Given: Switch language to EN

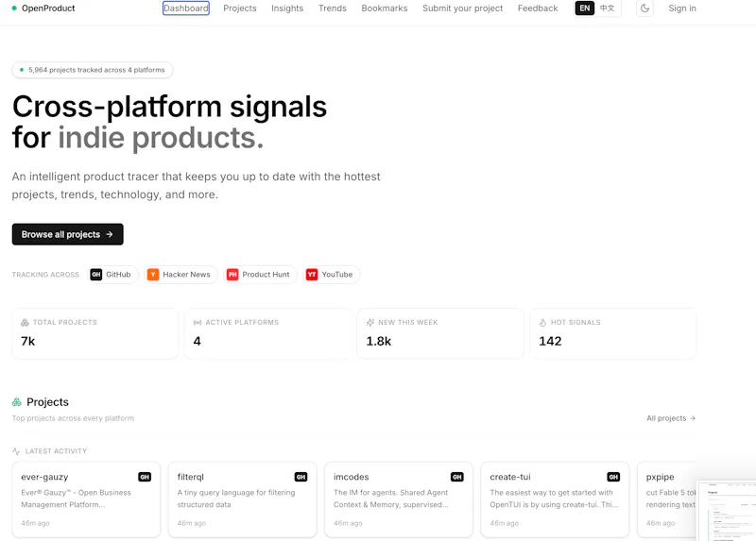Looking at the screenshot, I should (x=584, y=8).
